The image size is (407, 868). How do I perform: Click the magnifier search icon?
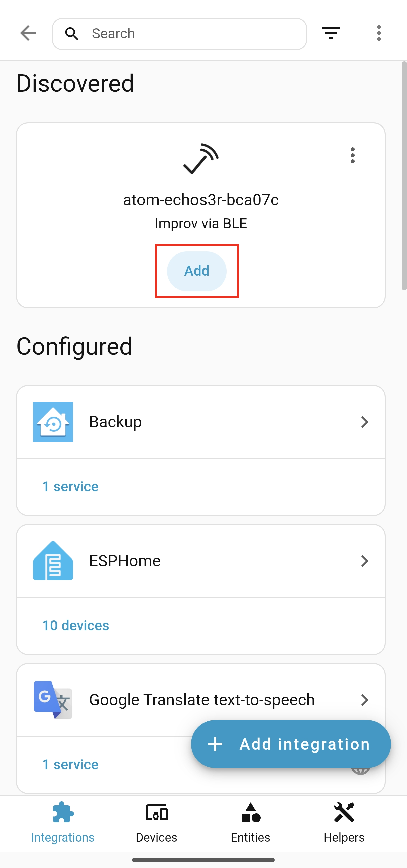tap(72, 34)
